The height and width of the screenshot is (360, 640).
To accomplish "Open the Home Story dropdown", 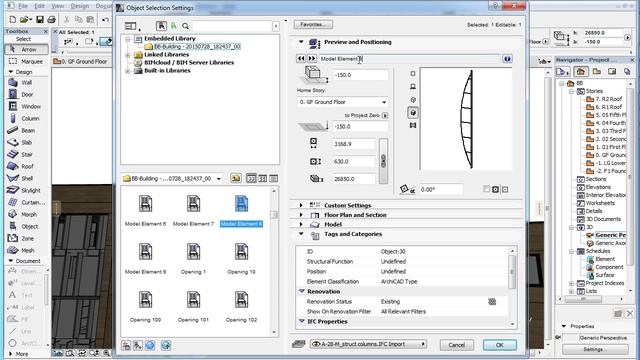I will click(x=342, y=102).
